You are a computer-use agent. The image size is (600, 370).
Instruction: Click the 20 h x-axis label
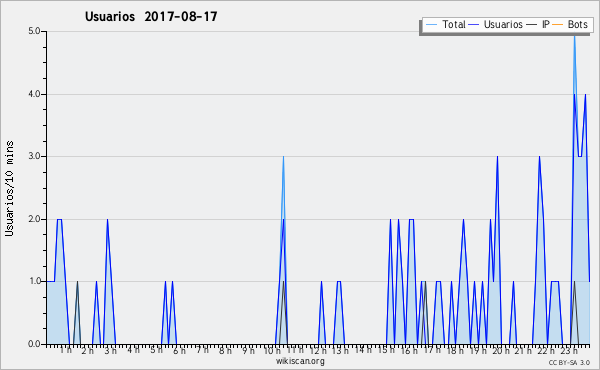pos(501,351)
